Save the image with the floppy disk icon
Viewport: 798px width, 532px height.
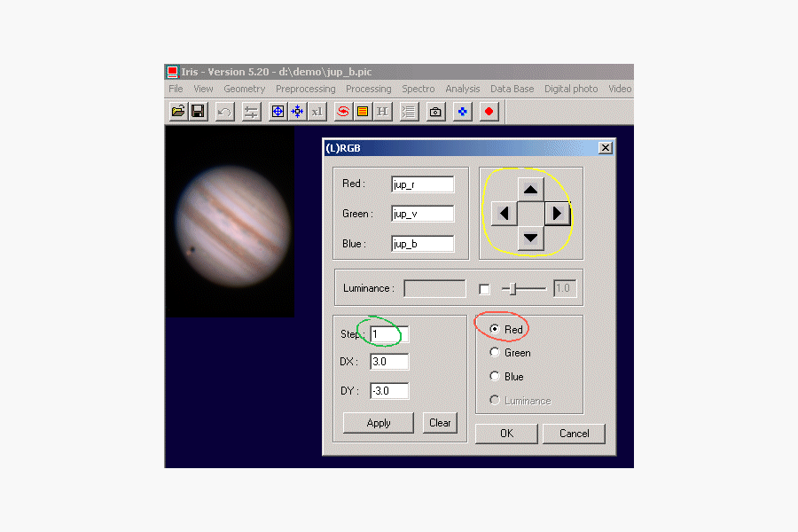tap(198, 112)
